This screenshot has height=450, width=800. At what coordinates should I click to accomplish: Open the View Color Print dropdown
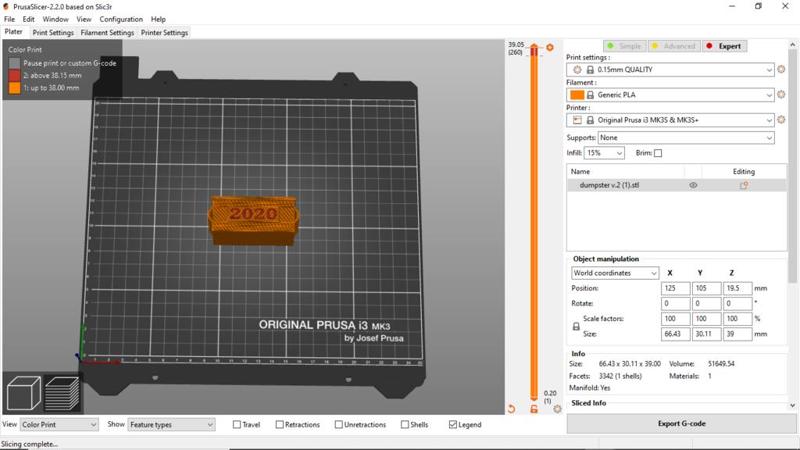tap(59, 425)
